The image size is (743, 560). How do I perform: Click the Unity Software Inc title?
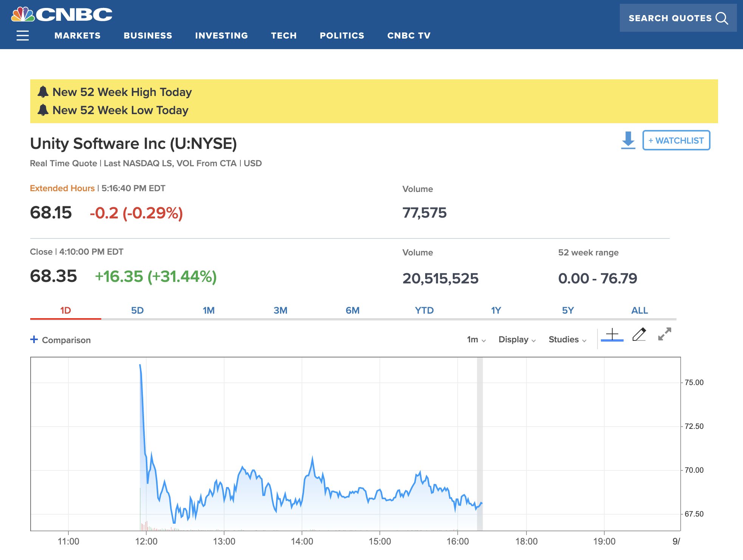[x=133, y=144]
